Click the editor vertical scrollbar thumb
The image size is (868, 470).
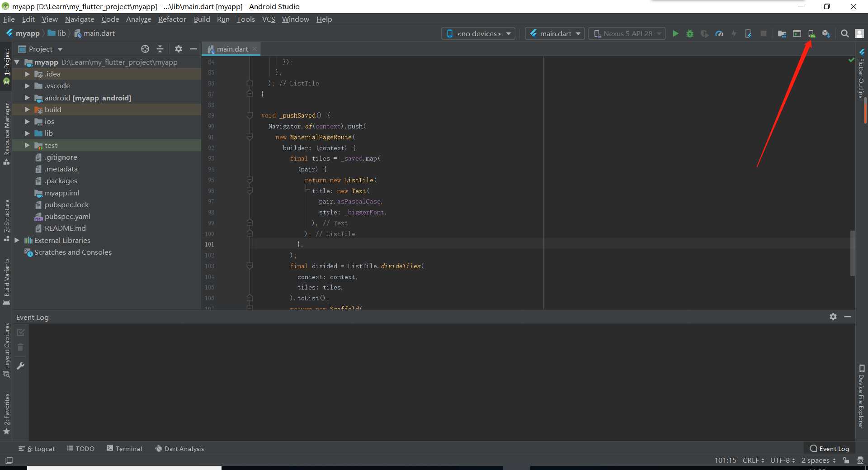pyautogui.click(x=852, y=253)
